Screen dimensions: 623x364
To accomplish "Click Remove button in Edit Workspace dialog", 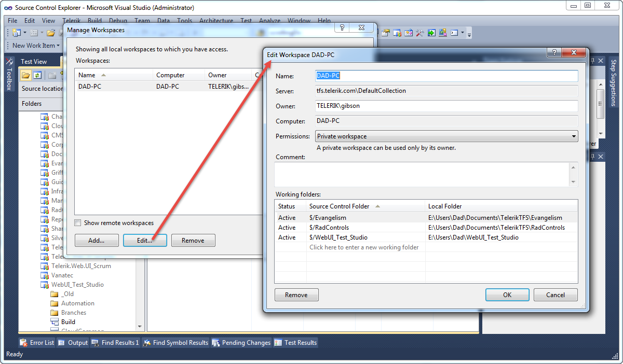I will pos(296,295).
